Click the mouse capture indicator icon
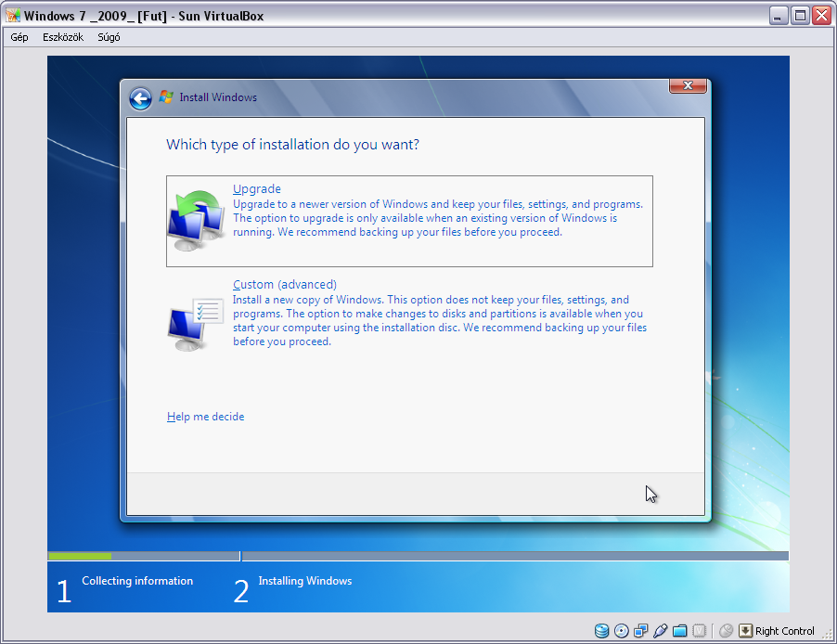 pyautogui.click(x=726, y=631)
